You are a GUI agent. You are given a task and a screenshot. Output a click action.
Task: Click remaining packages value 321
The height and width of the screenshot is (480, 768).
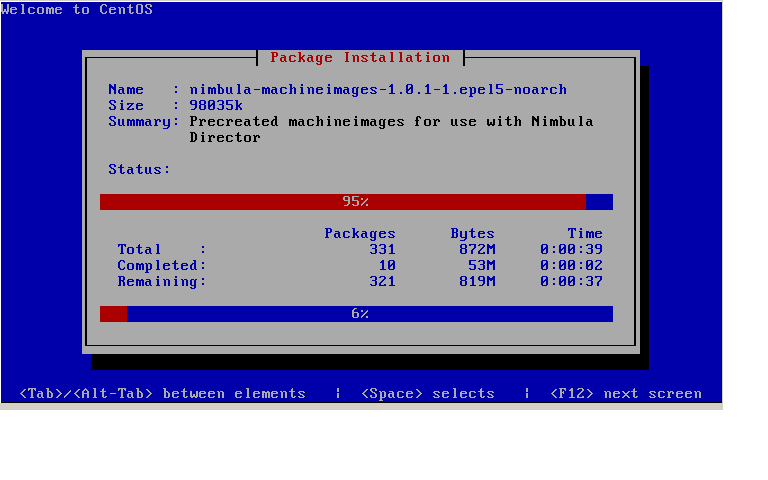(x=383, y=282)
